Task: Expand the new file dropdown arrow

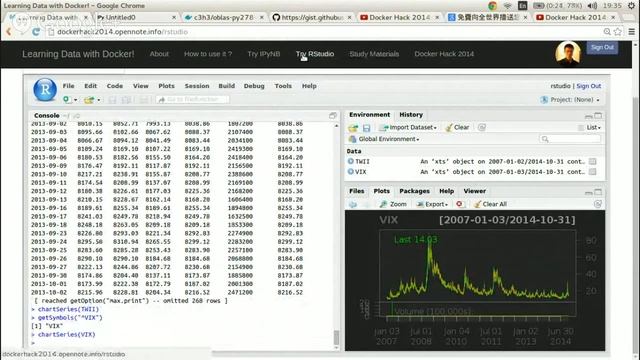Action: tap(76, 100)
